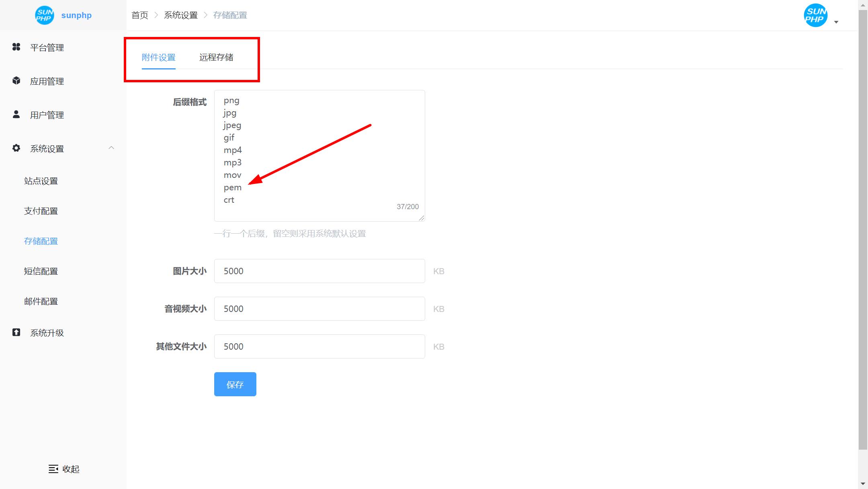Image resolution: width=868 pixels, height=489 pixels.
Task: Click the collapse sidebar icon next to 收起
Action: tap(53, 469)
